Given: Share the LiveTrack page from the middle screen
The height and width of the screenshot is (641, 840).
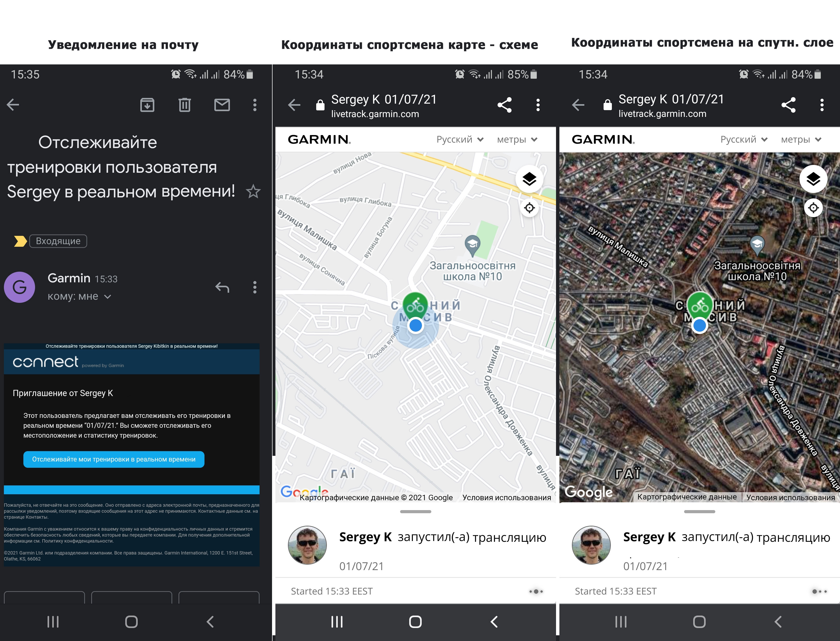Looking at the screenshot, I should tap(504, 105).
